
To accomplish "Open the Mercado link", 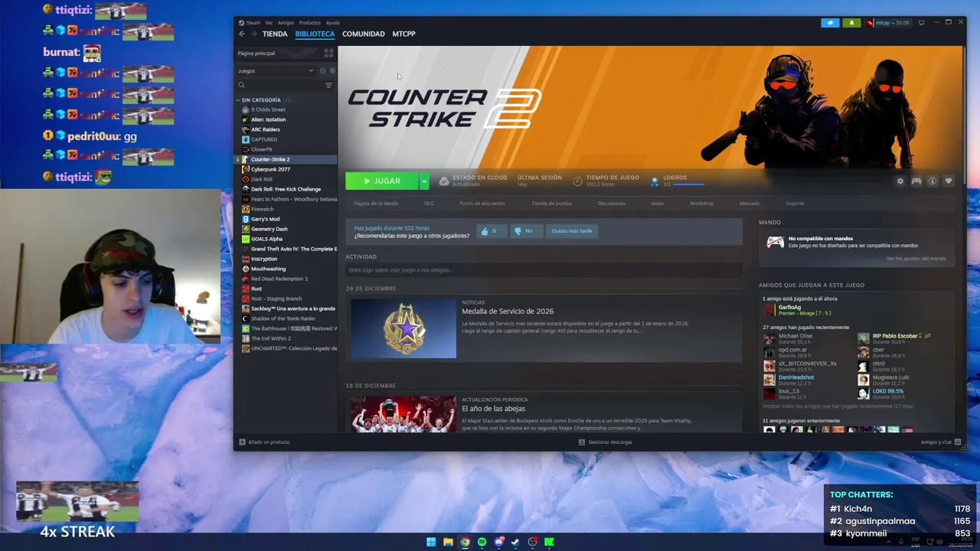I will tap(750, 204).
